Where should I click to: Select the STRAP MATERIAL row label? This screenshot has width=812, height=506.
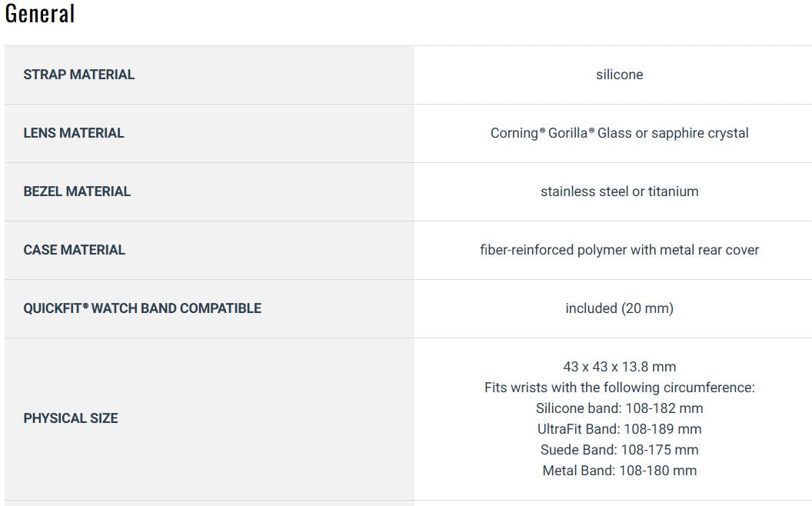tap(78, 75)
